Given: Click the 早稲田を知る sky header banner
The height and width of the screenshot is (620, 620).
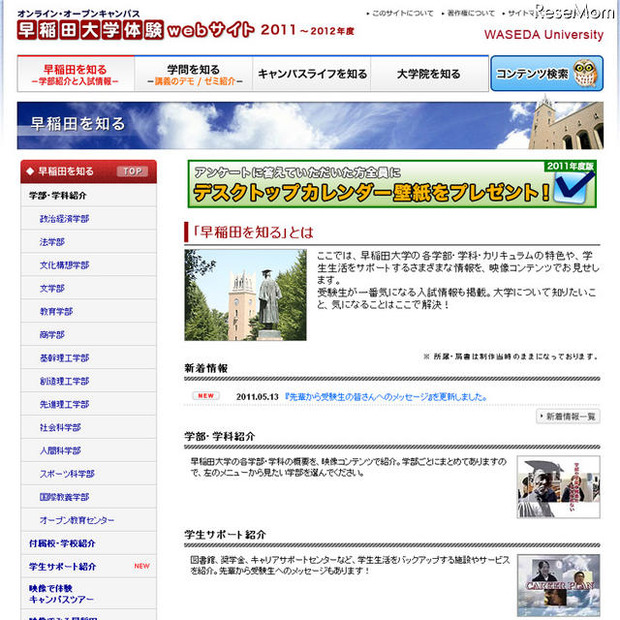Looking at the screenshot, I should click(x=310, y=125).
